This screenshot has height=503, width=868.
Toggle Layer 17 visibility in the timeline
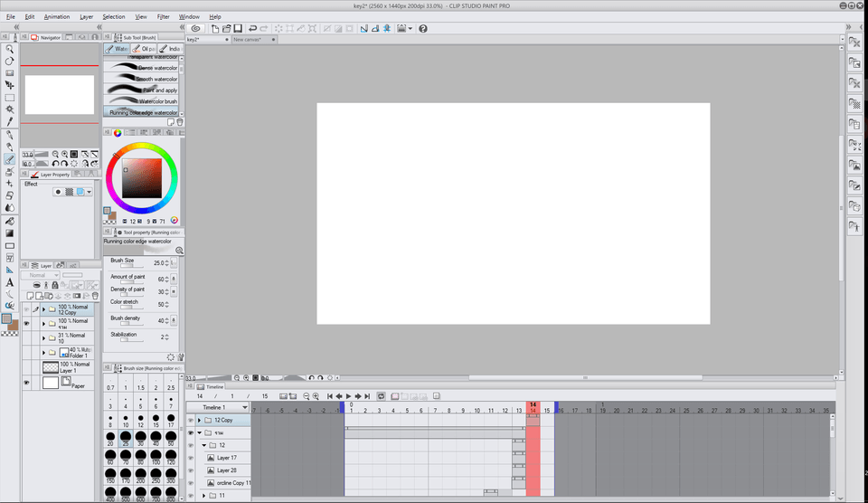(x=191, y=458)
